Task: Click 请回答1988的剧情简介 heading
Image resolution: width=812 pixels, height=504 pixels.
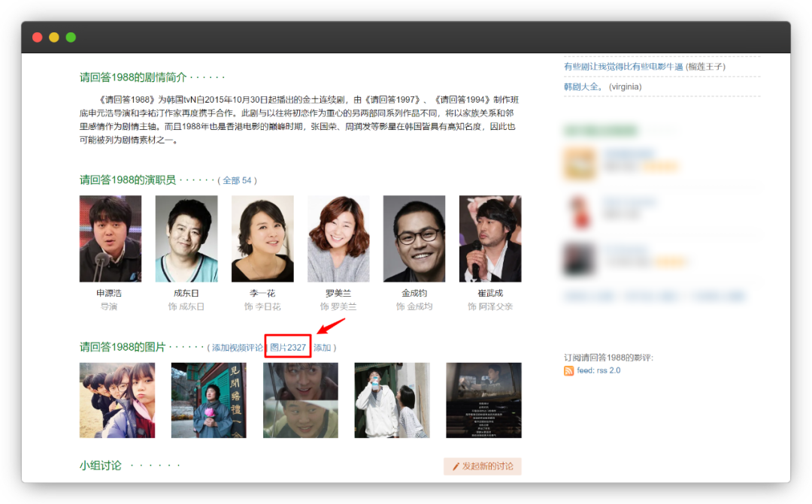Action: tap(132, 77)
